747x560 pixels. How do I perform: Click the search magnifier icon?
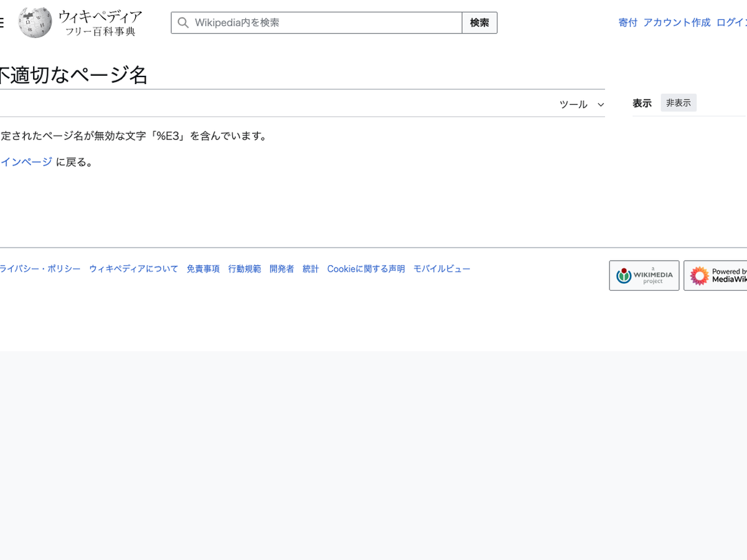[x=183, y=23]
